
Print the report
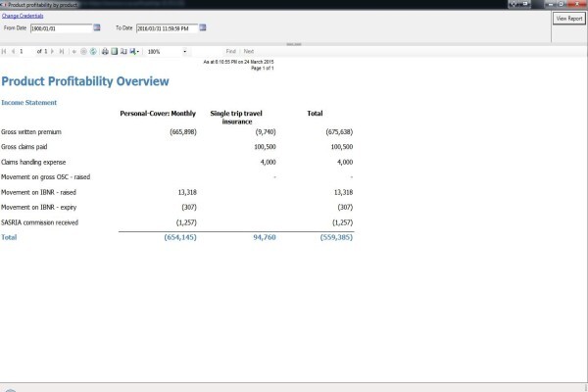[105, 51]
